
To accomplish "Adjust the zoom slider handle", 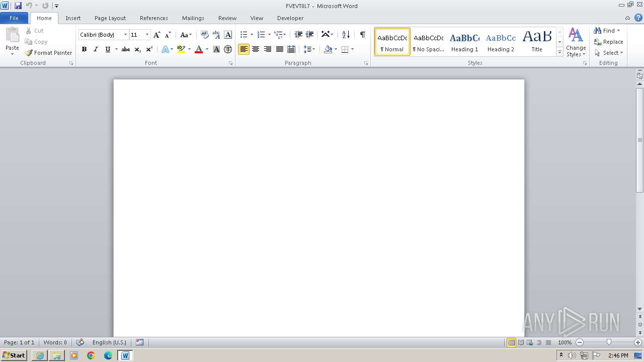I will tap(609, 342).
